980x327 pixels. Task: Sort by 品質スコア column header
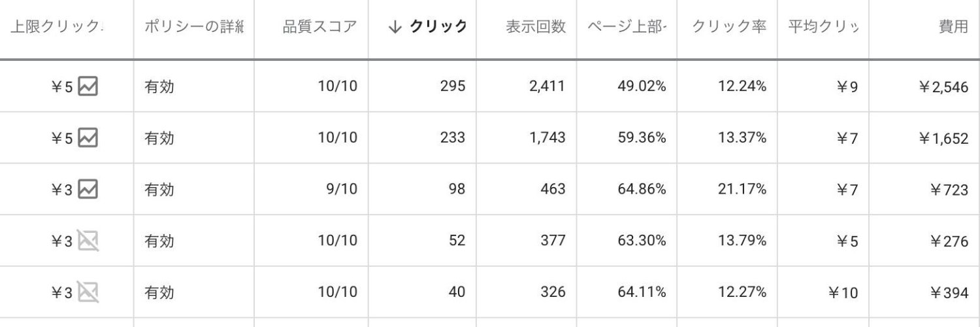tap(320, 27)
